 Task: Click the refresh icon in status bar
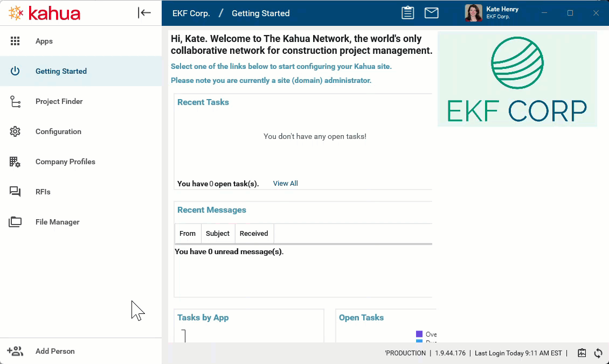[598, 353]
